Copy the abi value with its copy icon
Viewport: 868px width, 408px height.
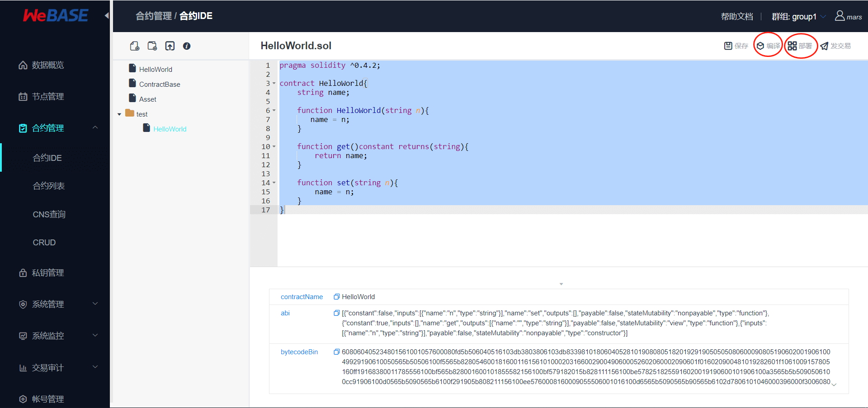(337, 313)
